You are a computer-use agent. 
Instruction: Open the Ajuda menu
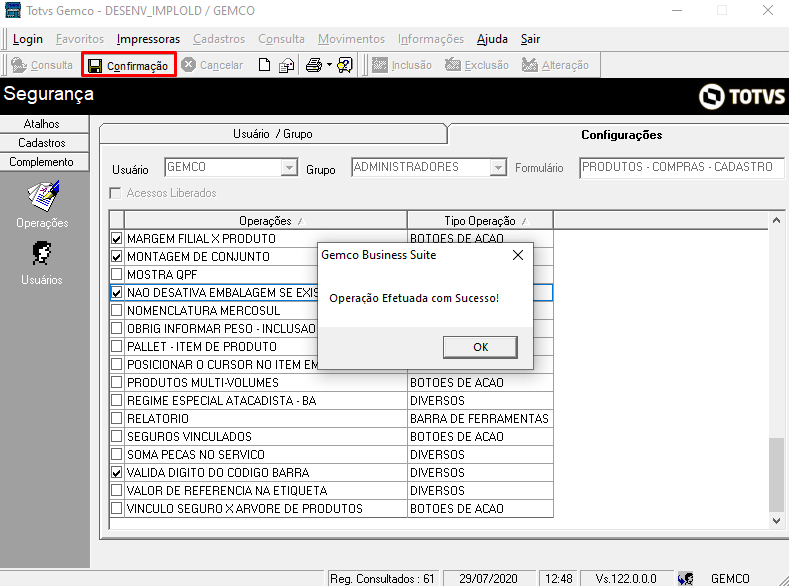click(x=492, y=39)
